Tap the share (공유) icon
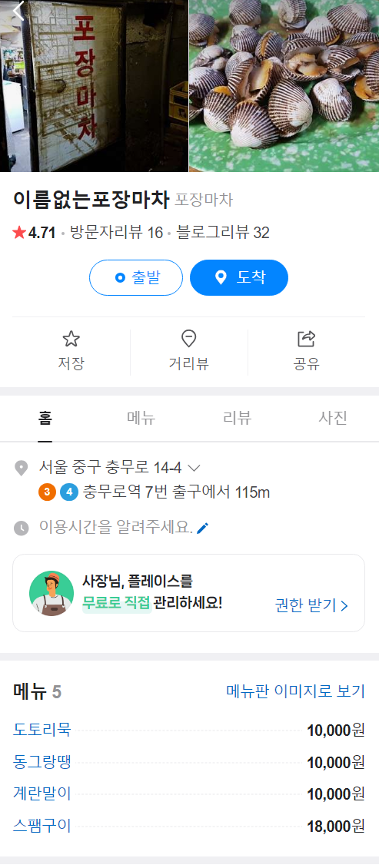Screen dimensions: 379x868 [307, 339]
